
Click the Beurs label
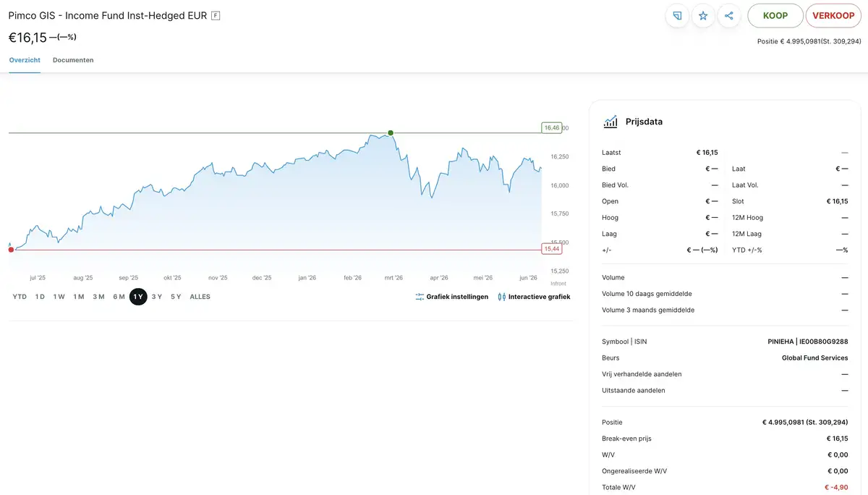coord(610,357)
